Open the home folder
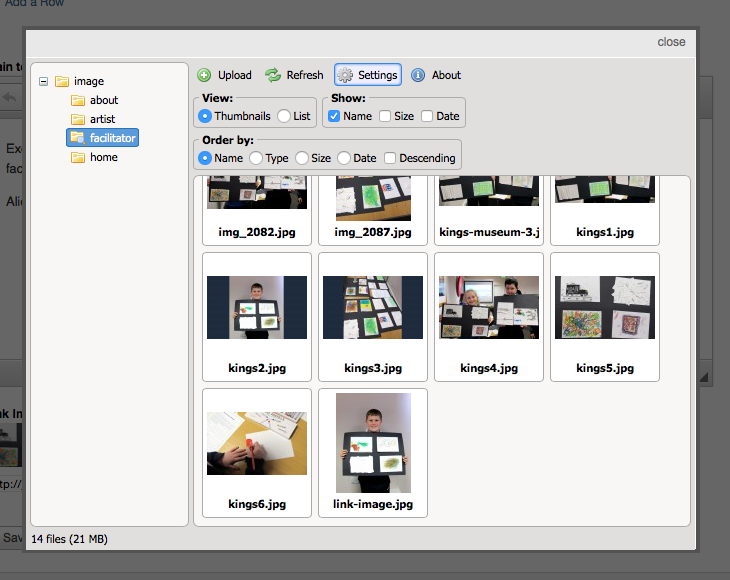Image resolution: width=730 pixels, height=580 pixels. pos(104,157)
